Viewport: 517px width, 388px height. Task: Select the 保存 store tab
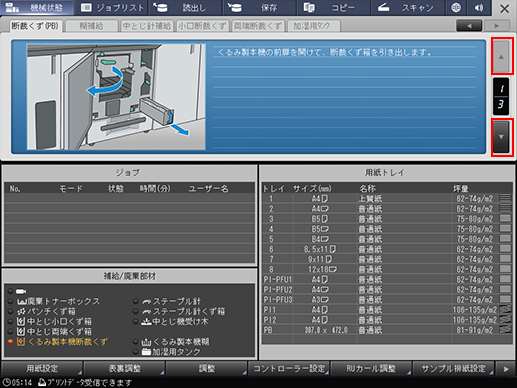(259, 8)
